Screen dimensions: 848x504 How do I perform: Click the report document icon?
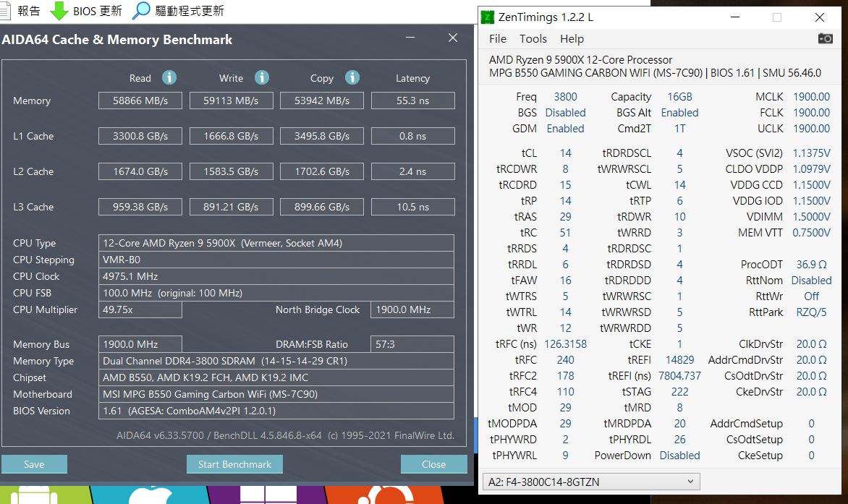pyautogui.click(x=5, y=11)
